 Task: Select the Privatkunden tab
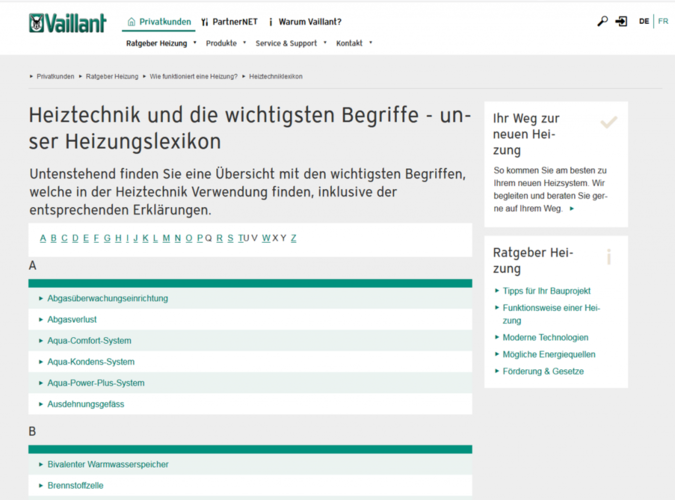pos(159,22)
